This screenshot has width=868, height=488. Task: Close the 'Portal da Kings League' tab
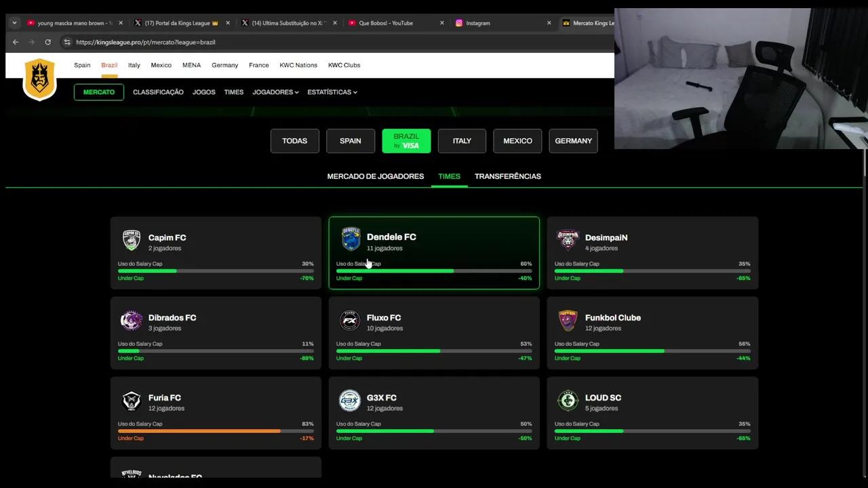[x=228, y=23]
